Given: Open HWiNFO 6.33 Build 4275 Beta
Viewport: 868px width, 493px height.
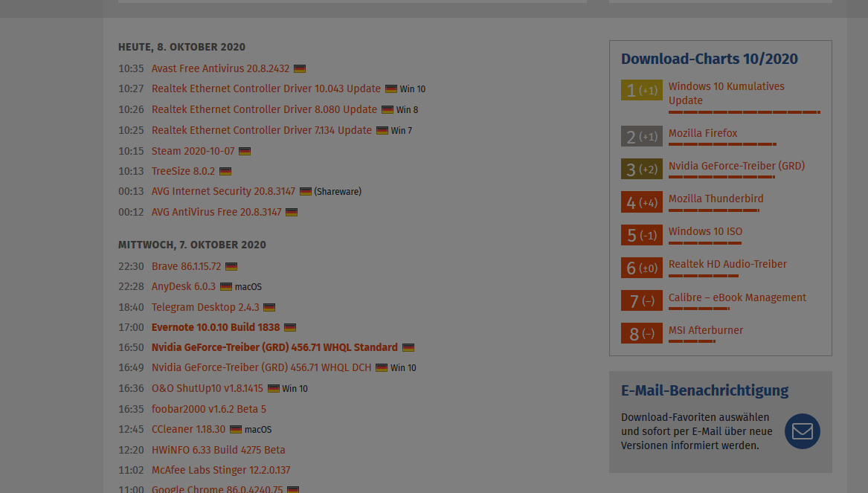Looking at the screenshot, I should (x=218, y=450).
